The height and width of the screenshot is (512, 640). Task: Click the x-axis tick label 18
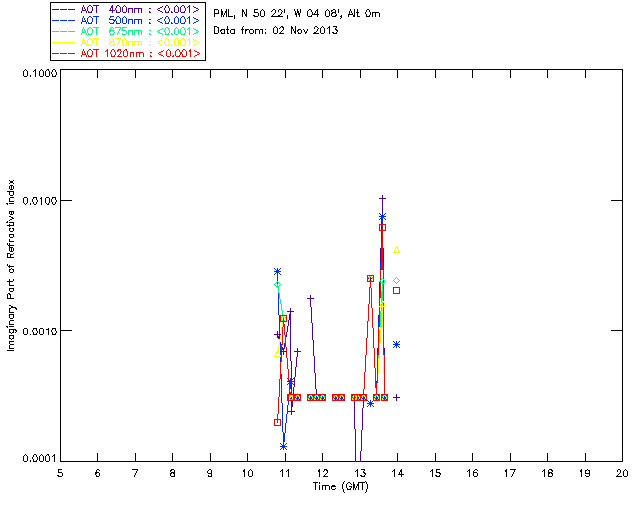tap(547, 473)
